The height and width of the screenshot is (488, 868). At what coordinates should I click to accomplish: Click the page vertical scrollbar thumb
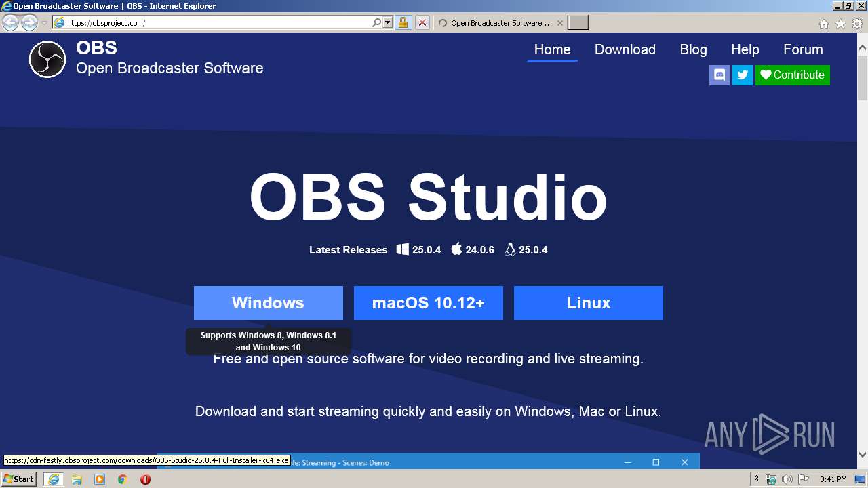[863, 78]
